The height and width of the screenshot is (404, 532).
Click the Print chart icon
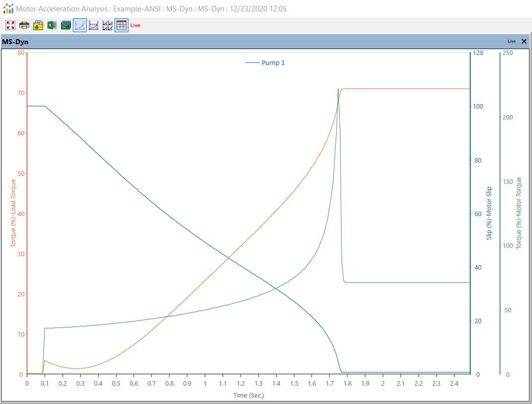pyautogui.click(x=24, y=25)
